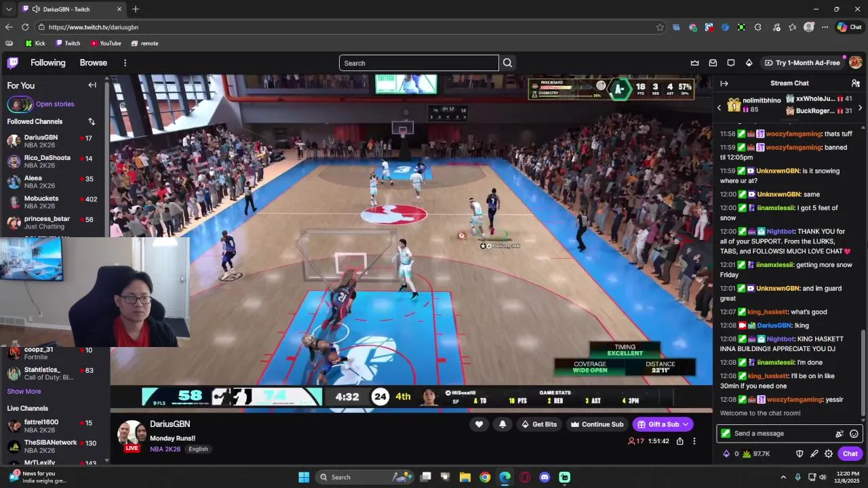Viewport: 868px width, 488px height.
Task: Open Discord from taskbar
Action: pyautogui.click(x=545, y=477)
